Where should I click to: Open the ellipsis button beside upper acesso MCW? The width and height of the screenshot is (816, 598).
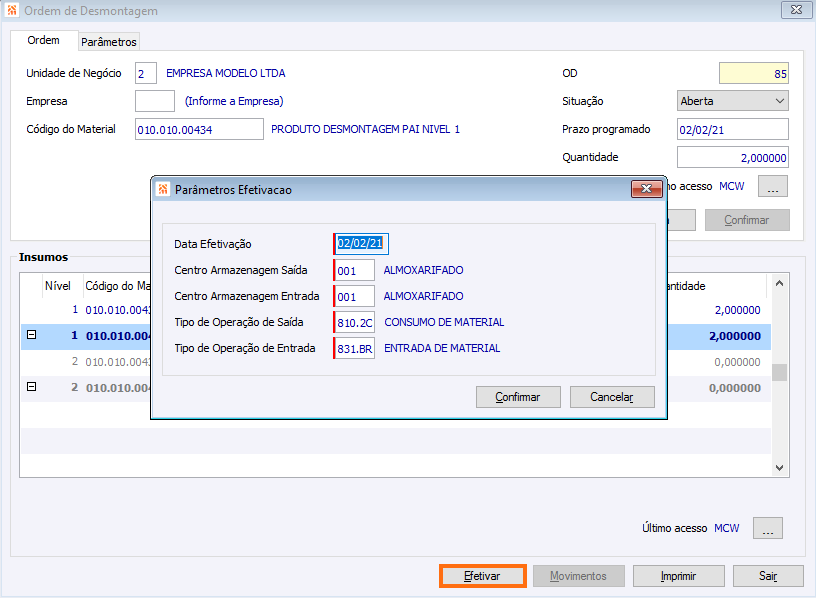click(773, 186)
